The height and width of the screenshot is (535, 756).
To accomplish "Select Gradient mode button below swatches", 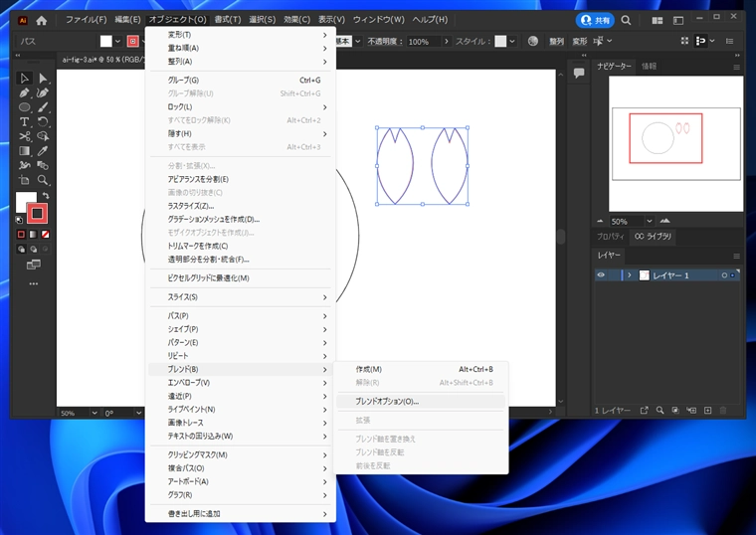I will point(33,235).
